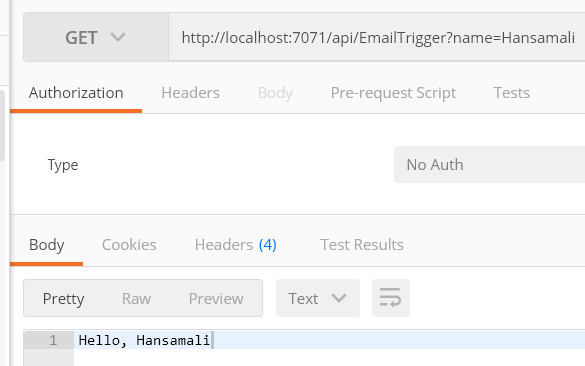View response Headers (4) tab
The image size is (585, 366).
pyautogui.click(x=236, y=245)
